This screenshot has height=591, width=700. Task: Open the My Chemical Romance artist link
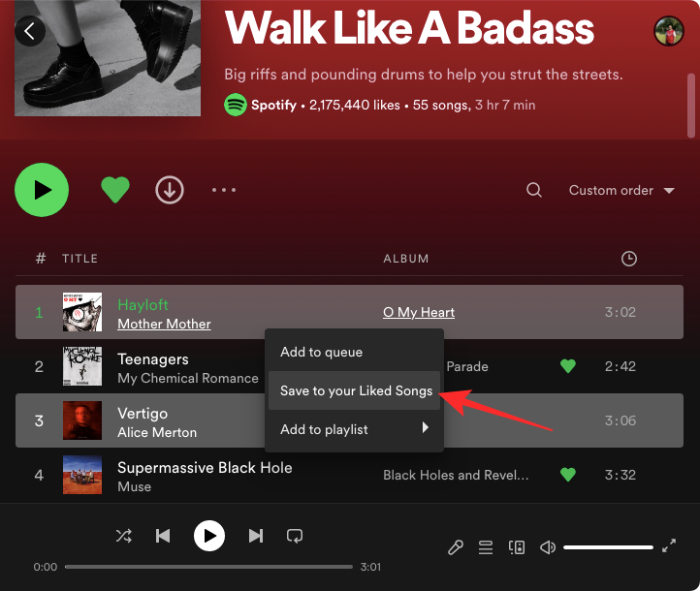[x=188, y=378]
